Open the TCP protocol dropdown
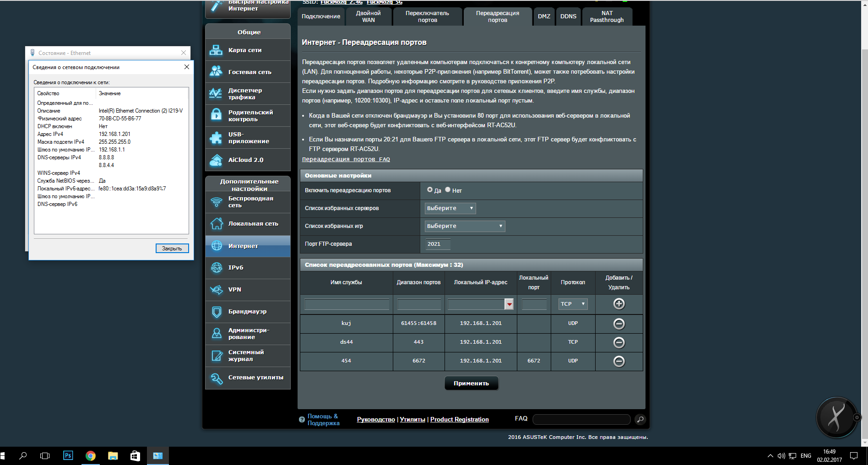 573,304
